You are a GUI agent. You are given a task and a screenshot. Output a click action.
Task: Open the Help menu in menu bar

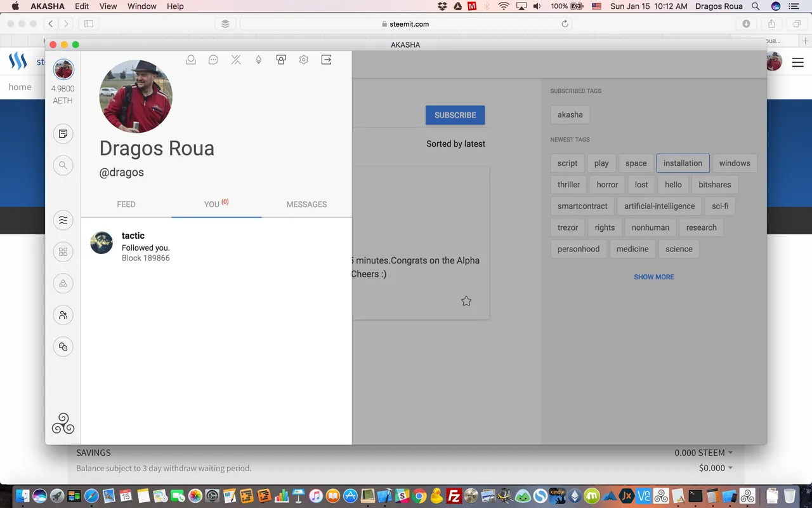[175, 6]
